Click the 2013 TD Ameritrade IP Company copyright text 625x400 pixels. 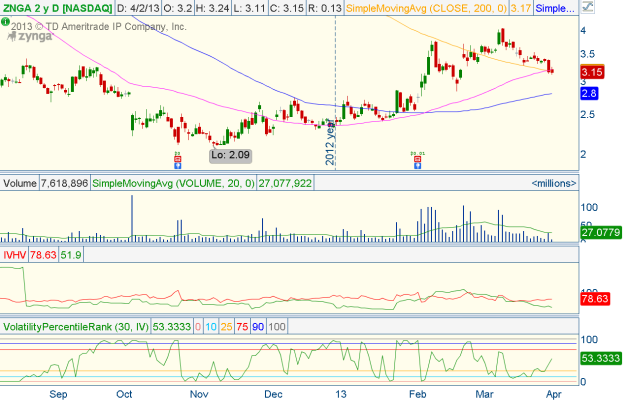(98, 27)
